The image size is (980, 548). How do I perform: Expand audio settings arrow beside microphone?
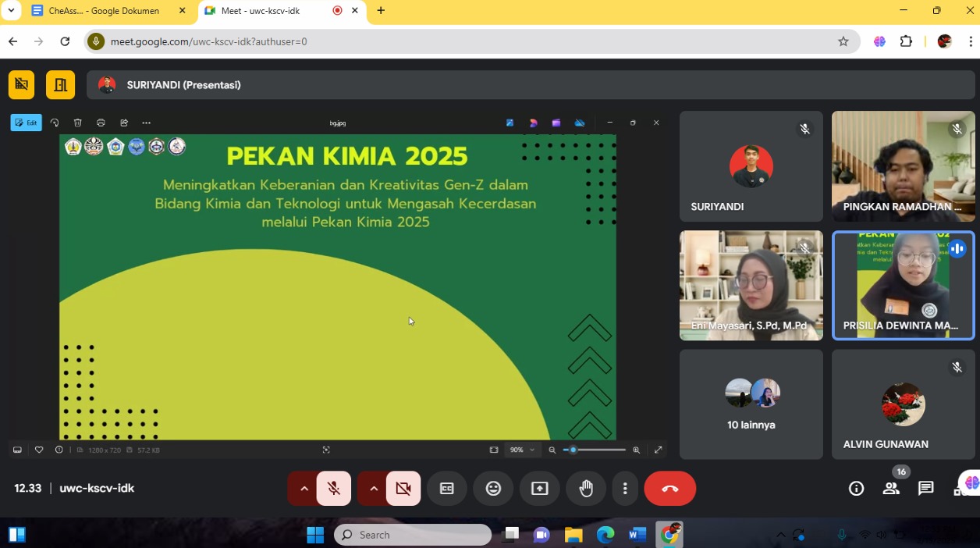(304, 489)
